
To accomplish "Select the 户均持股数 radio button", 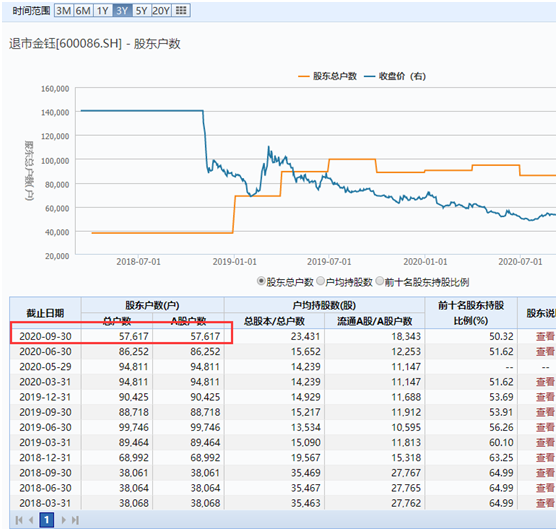I will pos(320,281).
